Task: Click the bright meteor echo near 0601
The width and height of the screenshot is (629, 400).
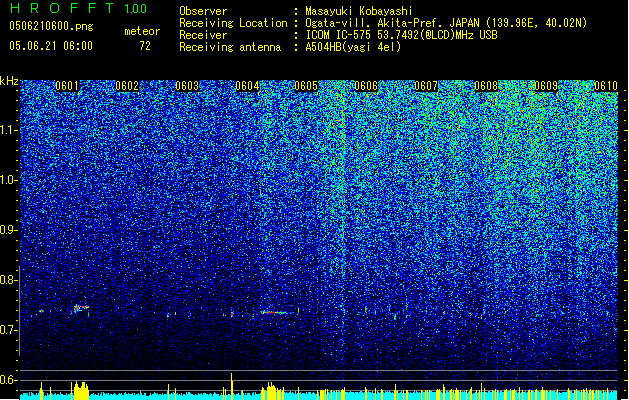Action: 80,309
